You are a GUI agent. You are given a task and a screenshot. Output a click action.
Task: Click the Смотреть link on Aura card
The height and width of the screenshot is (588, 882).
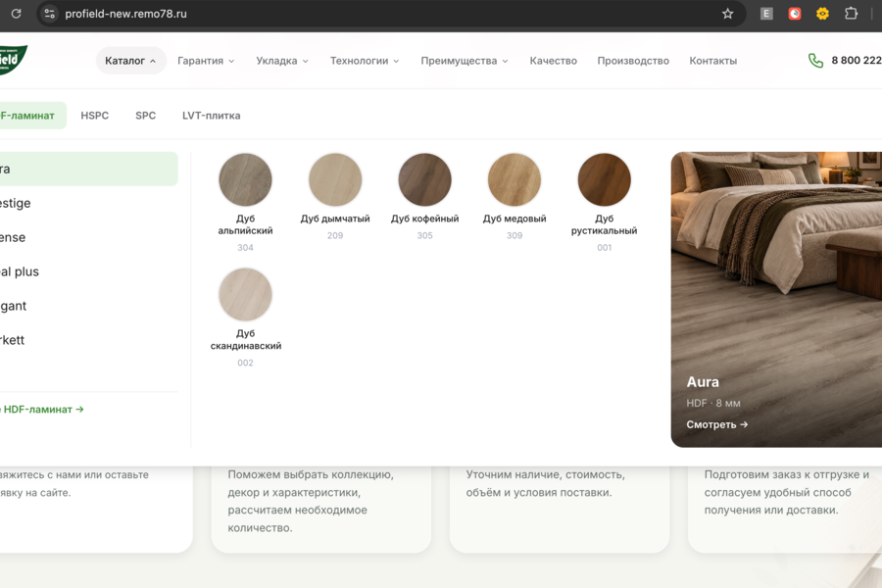pos(716,424)
